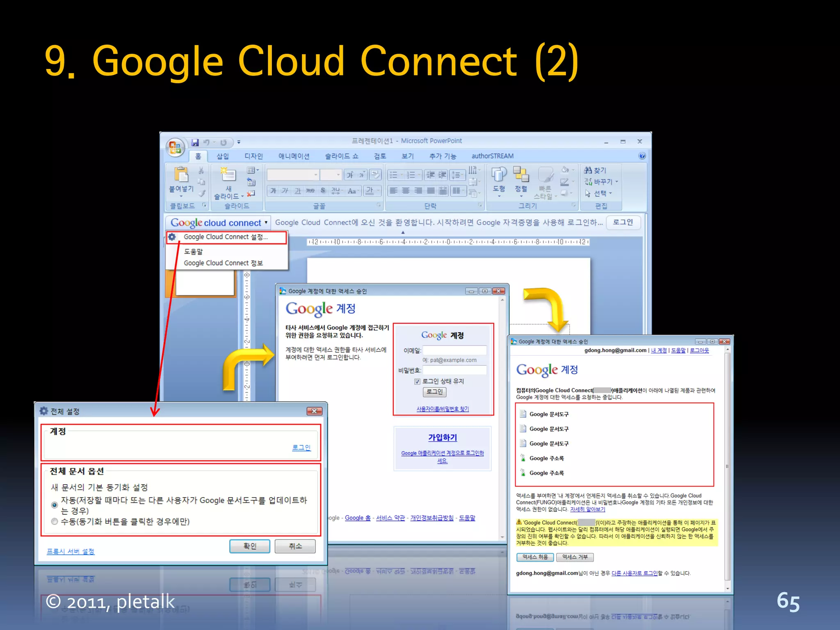Click the text Shadow (S) icon
Screen dimensions: 840x630
(323, 191)
